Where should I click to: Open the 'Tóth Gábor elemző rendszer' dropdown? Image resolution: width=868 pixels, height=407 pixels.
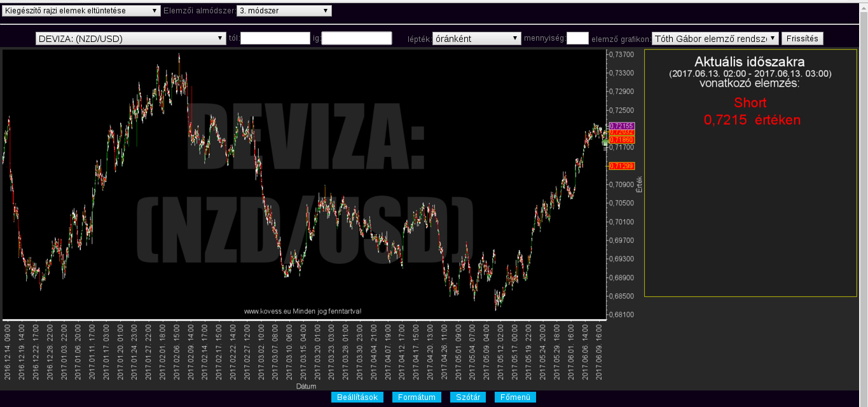pos(715,39)
